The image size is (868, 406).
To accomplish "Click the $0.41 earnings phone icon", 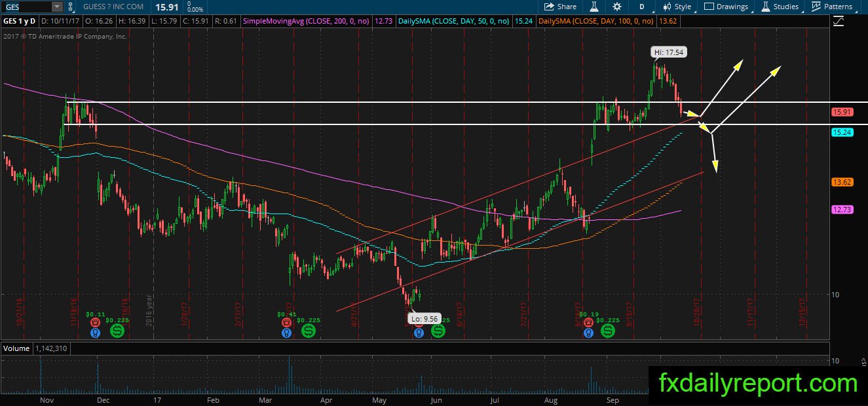I will coord(286,322).
